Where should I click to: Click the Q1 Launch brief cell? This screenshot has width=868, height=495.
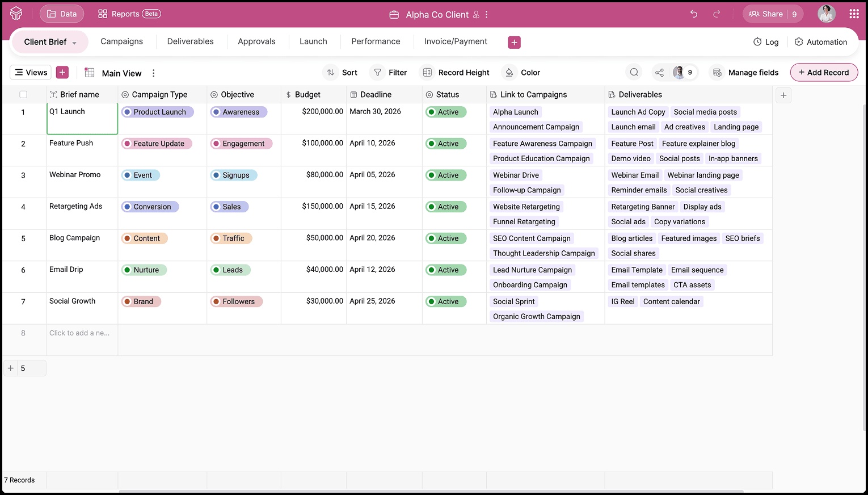[82, 119]
